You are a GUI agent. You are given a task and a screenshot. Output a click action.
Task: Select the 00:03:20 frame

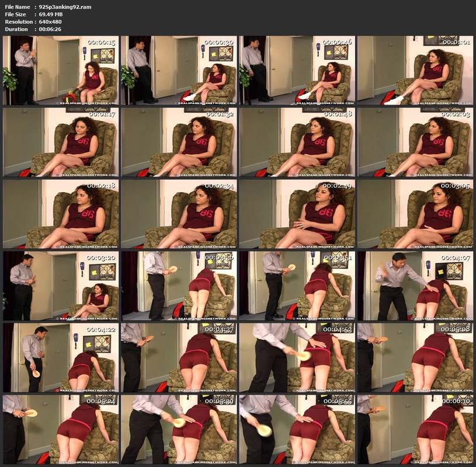coord(61,286)
